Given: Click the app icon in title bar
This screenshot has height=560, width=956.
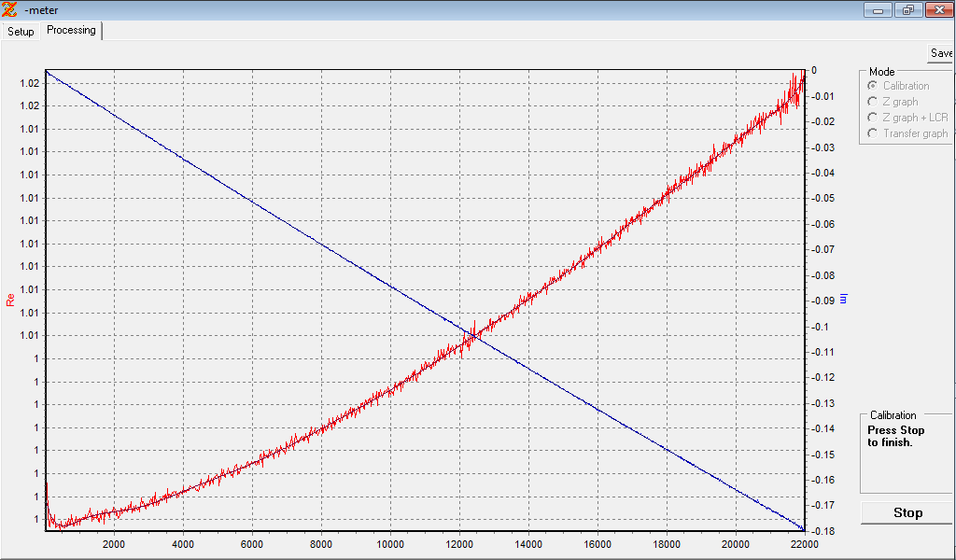Looking at the screenshot, I should coord(9,9).
